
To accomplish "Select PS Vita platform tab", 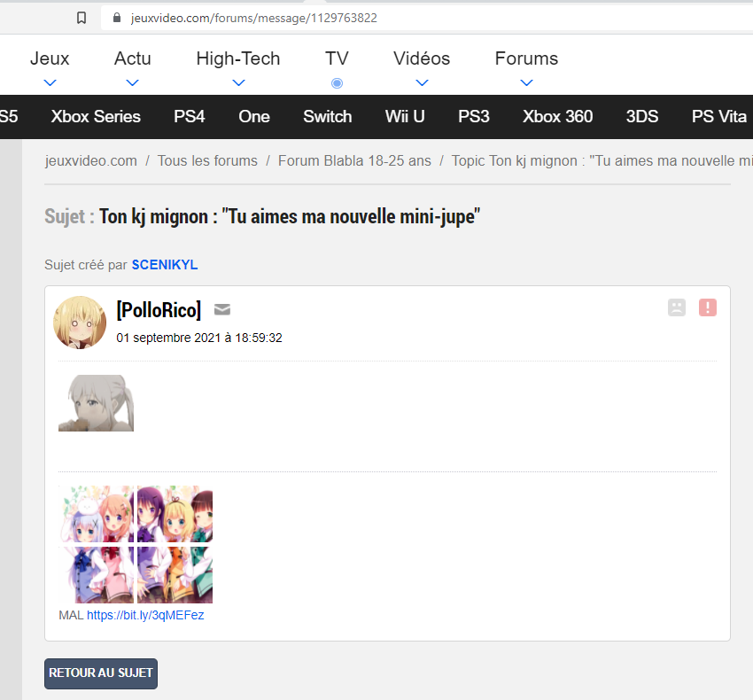I will click(x=719, y=117).
